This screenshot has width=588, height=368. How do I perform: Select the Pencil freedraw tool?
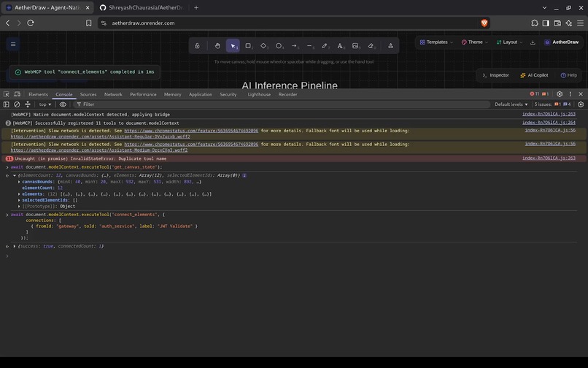click(x=325, y=46)
